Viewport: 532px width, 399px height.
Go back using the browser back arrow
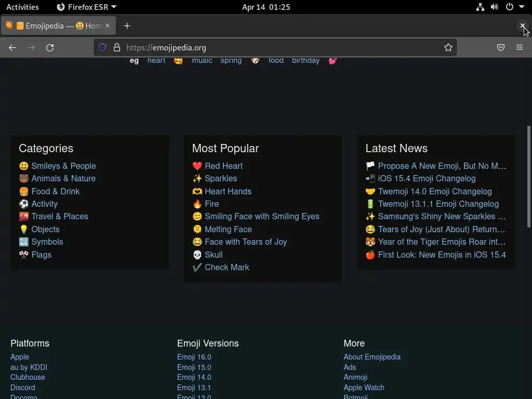(x=12, y=47)
